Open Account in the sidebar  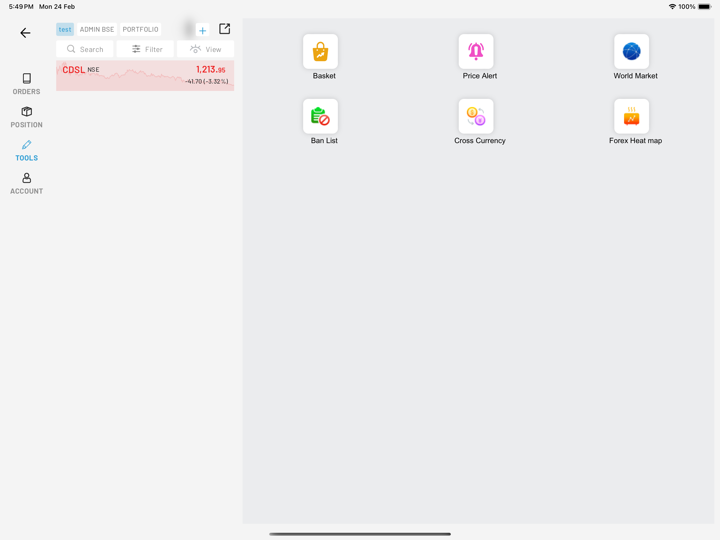26,184
